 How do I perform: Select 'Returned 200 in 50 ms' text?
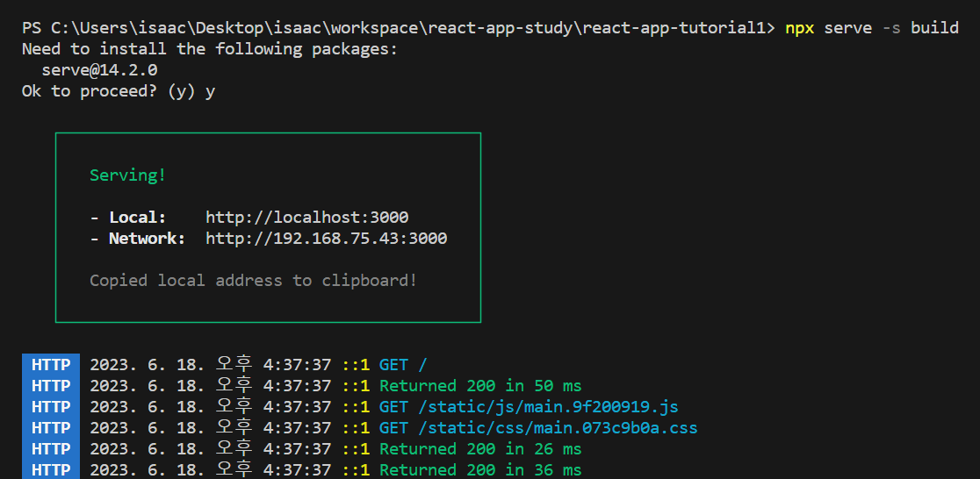point(480,386)
